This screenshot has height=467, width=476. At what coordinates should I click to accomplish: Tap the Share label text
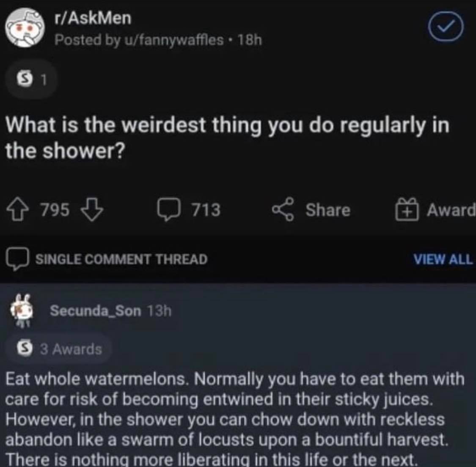(328, 210)
